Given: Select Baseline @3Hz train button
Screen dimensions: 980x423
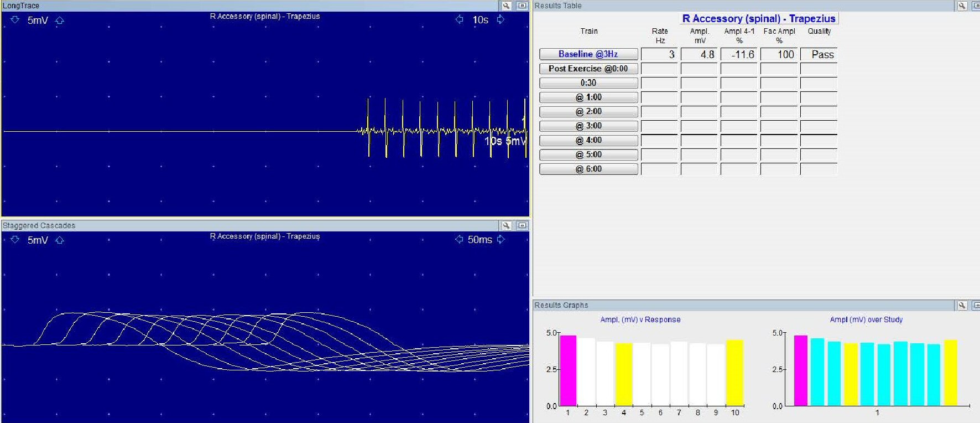Looking at the screenshot, I should [588, 54].
